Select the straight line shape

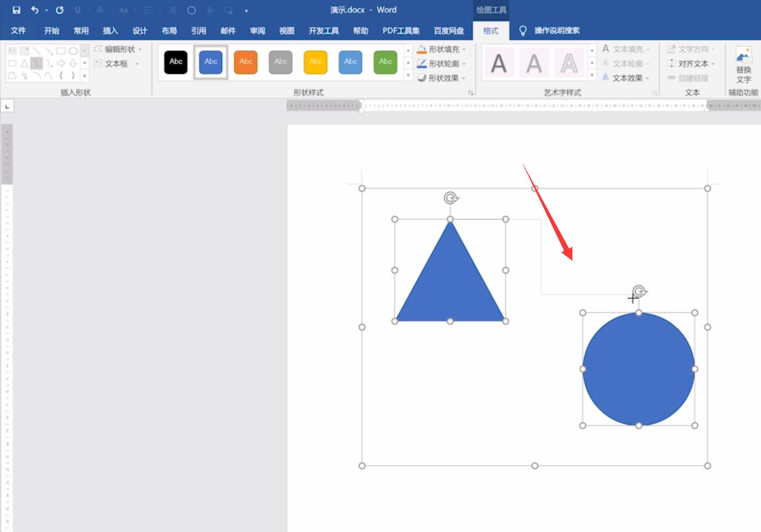point(37,50)
